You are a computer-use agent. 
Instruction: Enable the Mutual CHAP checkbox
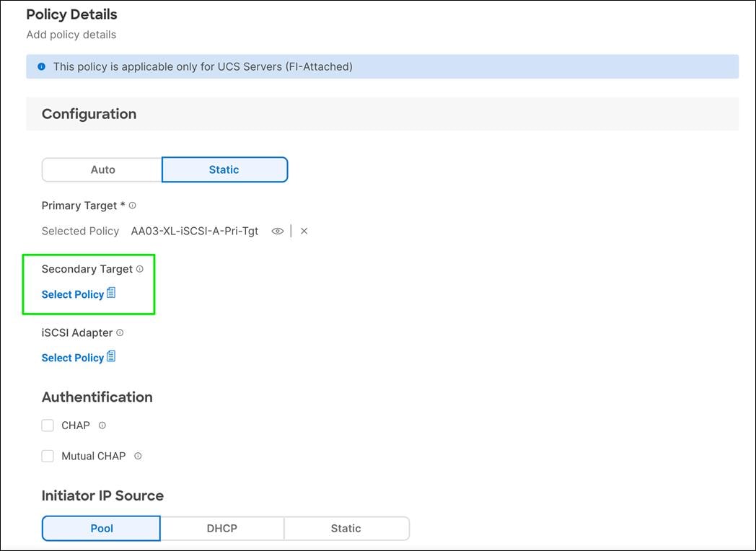(48, 456)
